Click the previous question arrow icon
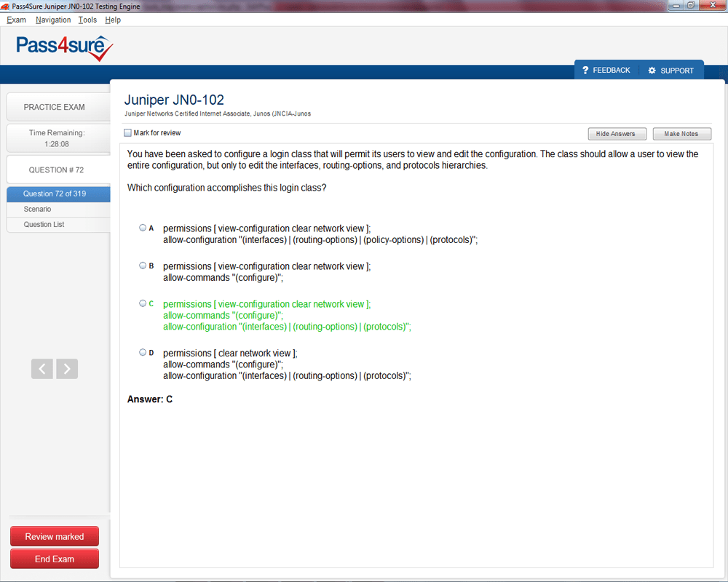 click(x=42, y=369)
